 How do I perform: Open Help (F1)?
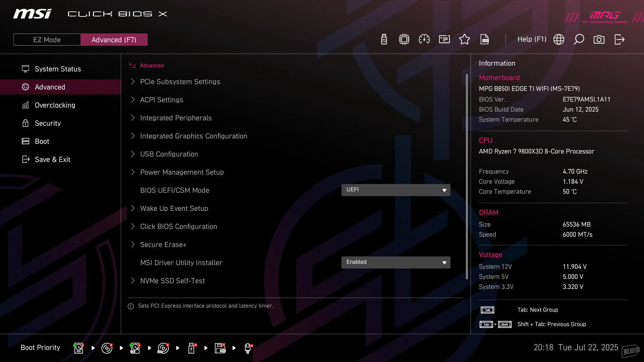[532, 40]
